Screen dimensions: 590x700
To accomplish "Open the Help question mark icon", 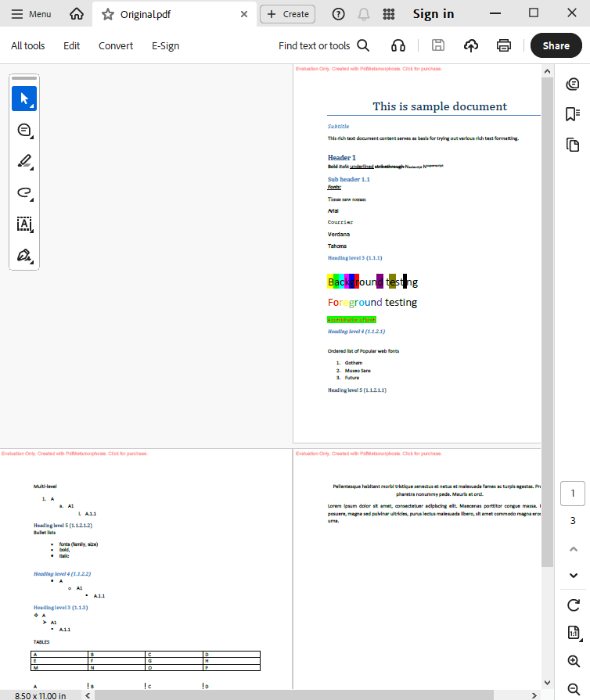I will pos(339,14).
